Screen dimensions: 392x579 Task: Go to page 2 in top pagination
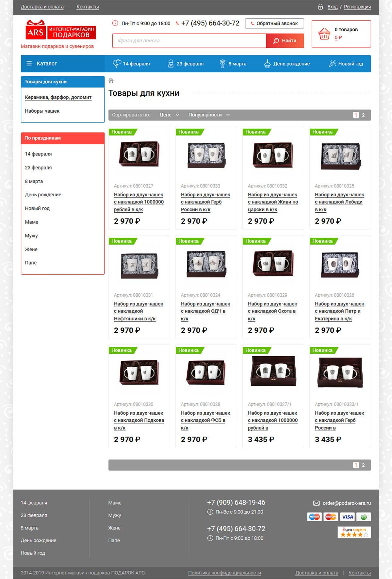tap(363, 115)
